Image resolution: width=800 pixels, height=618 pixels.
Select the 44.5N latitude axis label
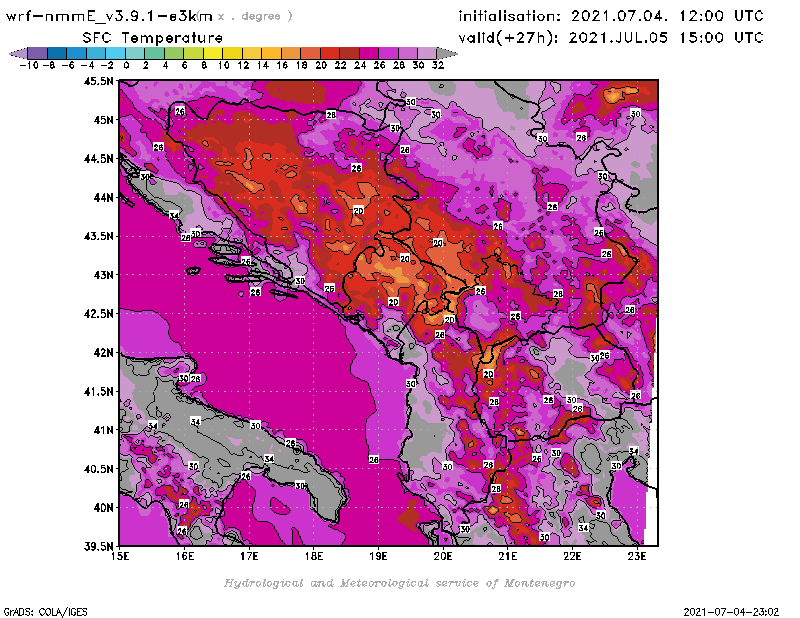(98, 159)
